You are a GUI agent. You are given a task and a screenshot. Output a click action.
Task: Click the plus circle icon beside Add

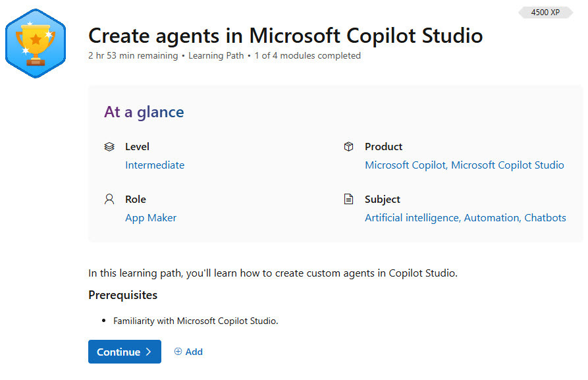click(178, 352)
